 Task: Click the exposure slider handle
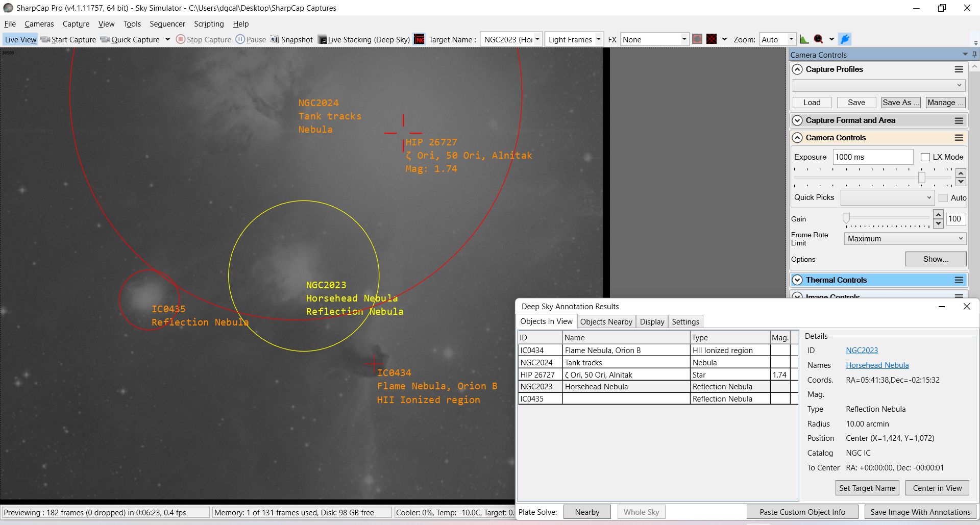click(x=922, y=178)
